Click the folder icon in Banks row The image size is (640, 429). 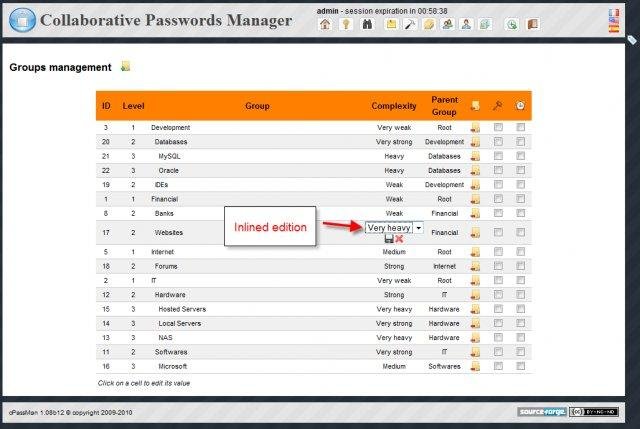click(x=475, y=213)
